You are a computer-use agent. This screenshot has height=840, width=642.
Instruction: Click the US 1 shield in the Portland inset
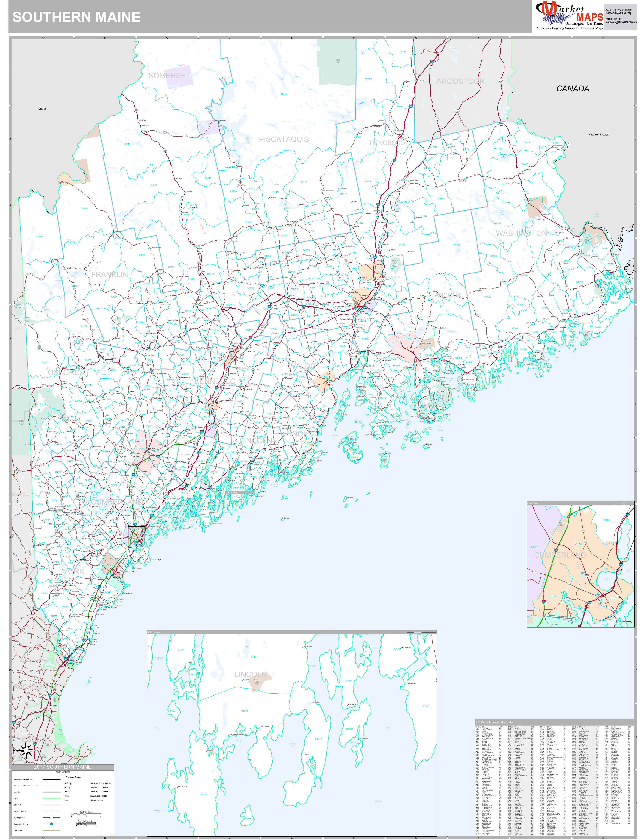(630, 551)
